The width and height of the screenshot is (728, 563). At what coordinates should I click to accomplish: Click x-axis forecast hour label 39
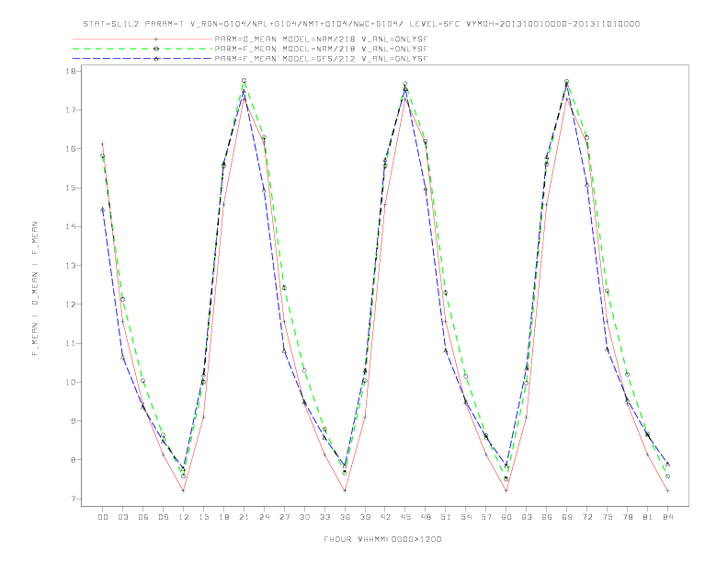(x=365, y=517)
